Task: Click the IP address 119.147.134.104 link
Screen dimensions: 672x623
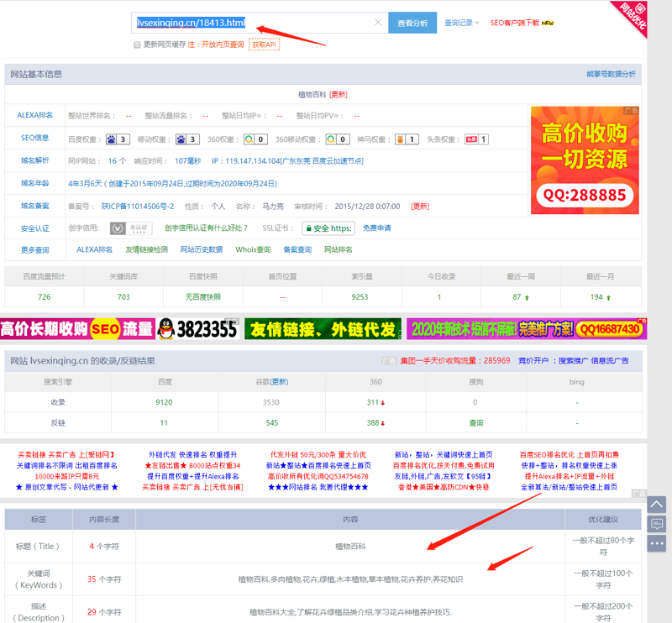Action: [x=287, y=161]
